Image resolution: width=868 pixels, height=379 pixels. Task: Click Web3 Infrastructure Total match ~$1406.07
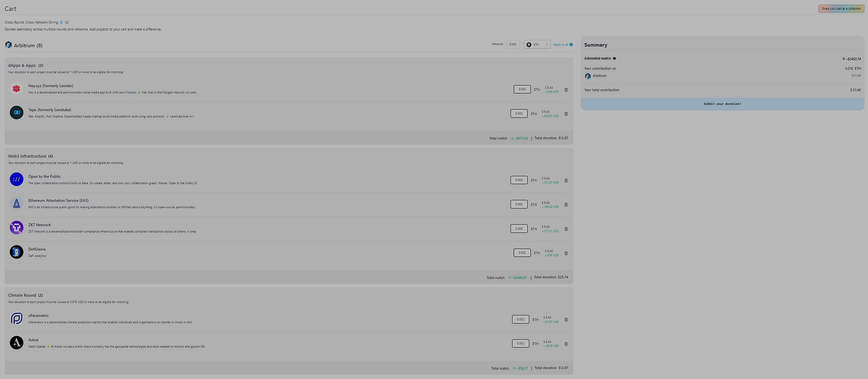(518, 278)
